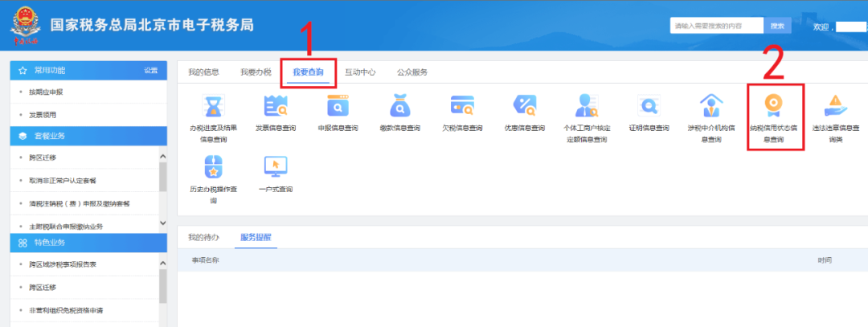Click the 套餐业务 list scrollbar thumb
The height and width of the screenshot is (327, 868).
click(162, 177)
